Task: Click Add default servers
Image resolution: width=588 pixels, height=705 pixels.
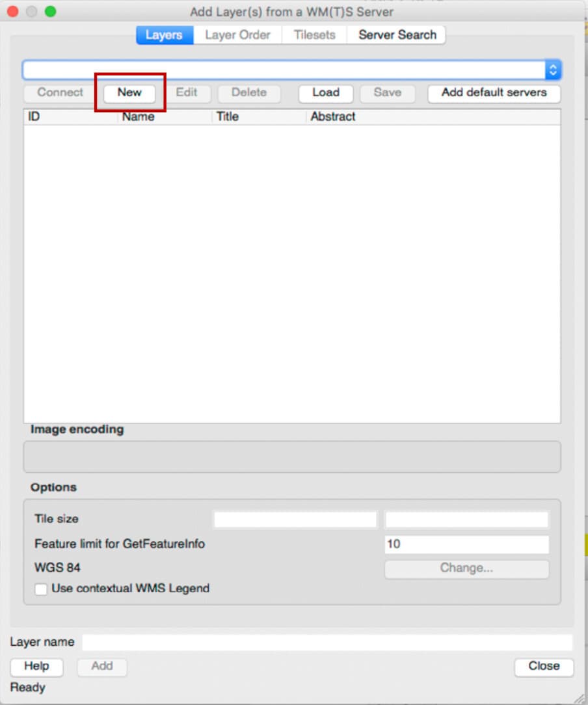Action: click(493, 93)
